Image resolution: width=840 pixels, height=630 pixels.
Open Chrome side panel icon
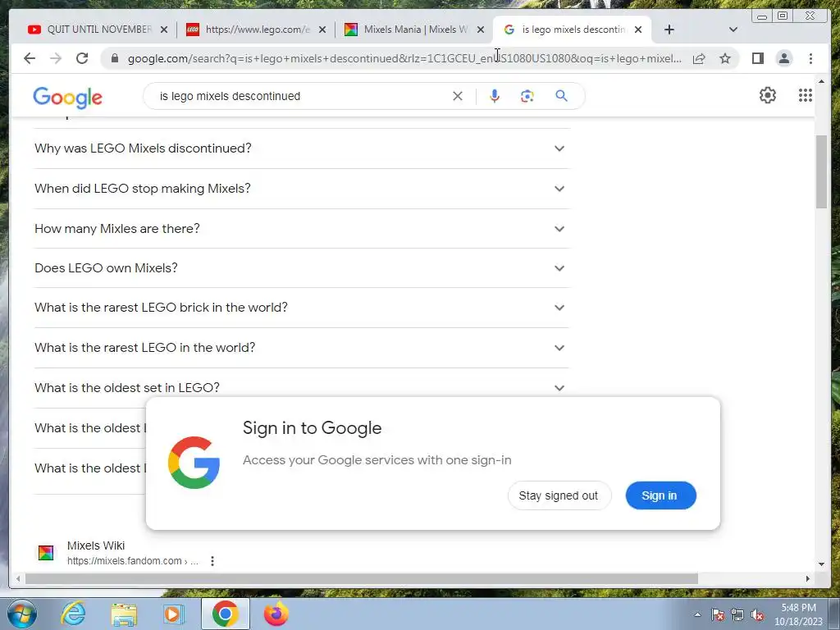click(x=757, y=58)
